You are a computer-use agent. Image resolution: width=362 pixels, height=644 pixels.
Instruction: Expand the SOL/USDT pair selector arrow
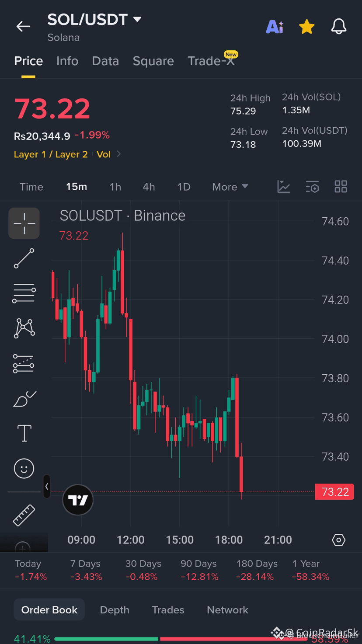137,19
